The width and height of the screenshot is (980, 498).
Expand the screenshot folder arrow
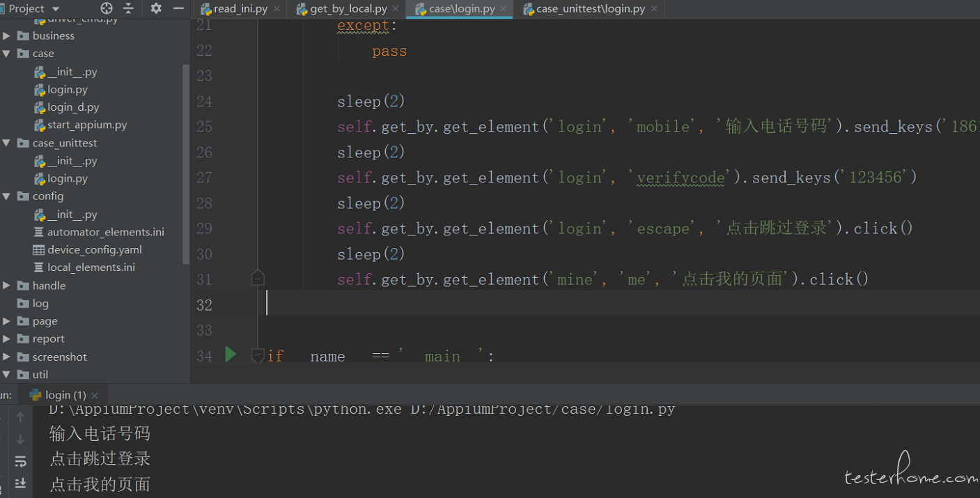coord(7,357)
